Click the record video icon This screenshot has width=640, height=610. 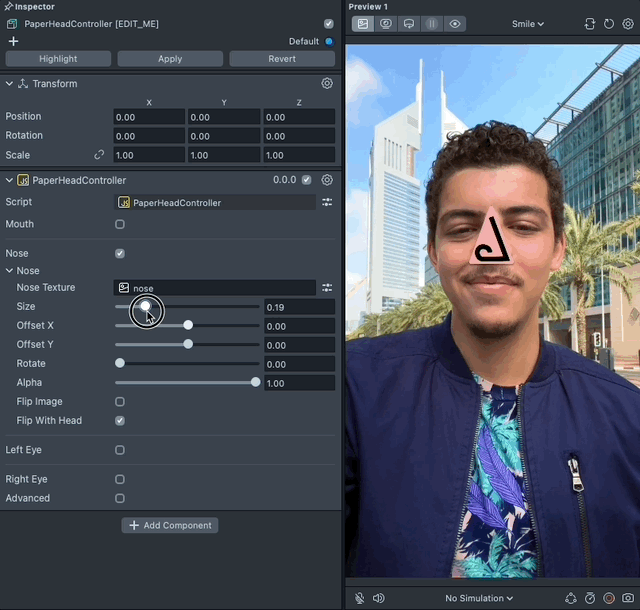pyautogui.click(x=609, y=598)
